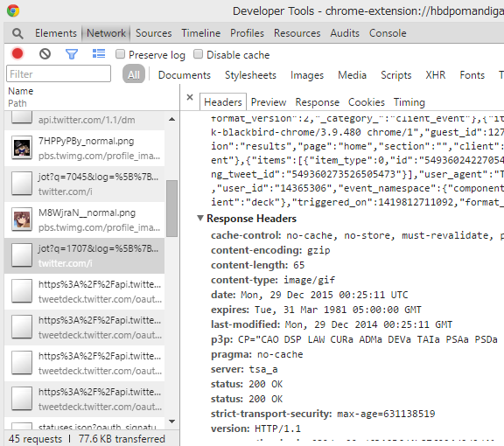Click the 77.6 KB transferred status text
Image resolution: width=504 pixels, height=446 pixels.
(122, 439)
